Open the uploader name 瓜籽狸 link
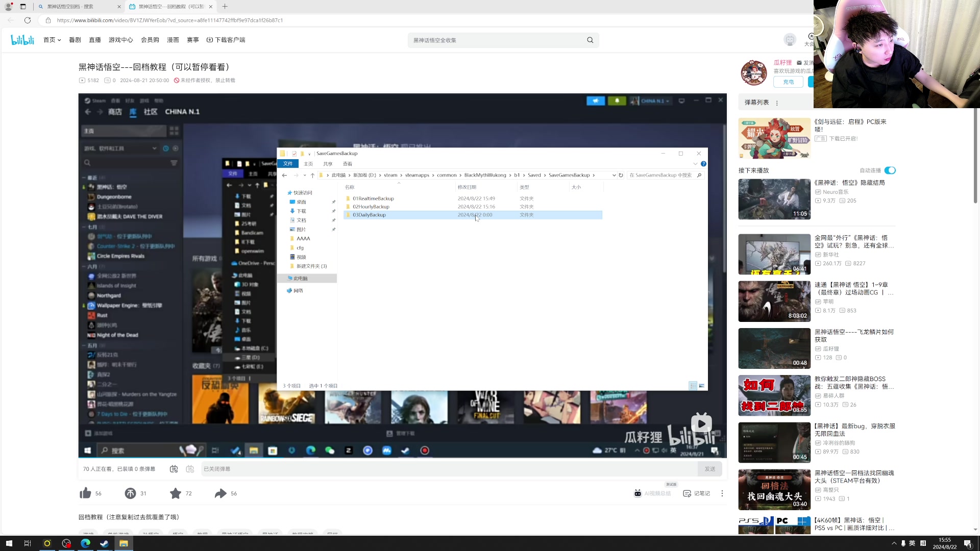980x551 pixels. [x=782, y=63]
